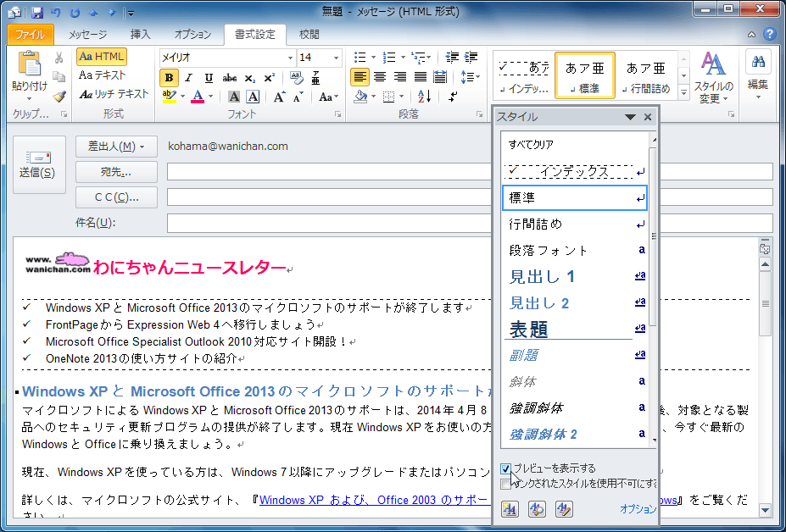The height and width of the screenshot is (532, 786).
Task: Open the change case Aa dropdown
Action: click(x=329, y=97)
